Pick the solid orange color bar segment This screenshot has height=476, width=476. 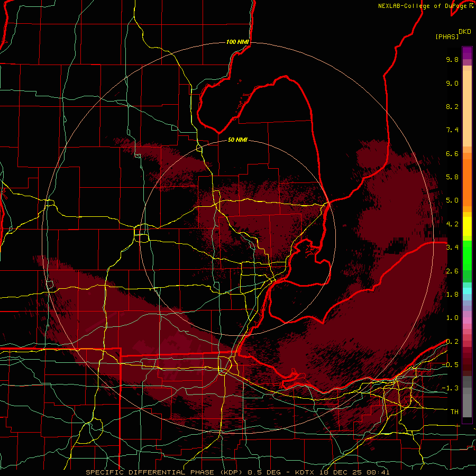tap(467, 182)
